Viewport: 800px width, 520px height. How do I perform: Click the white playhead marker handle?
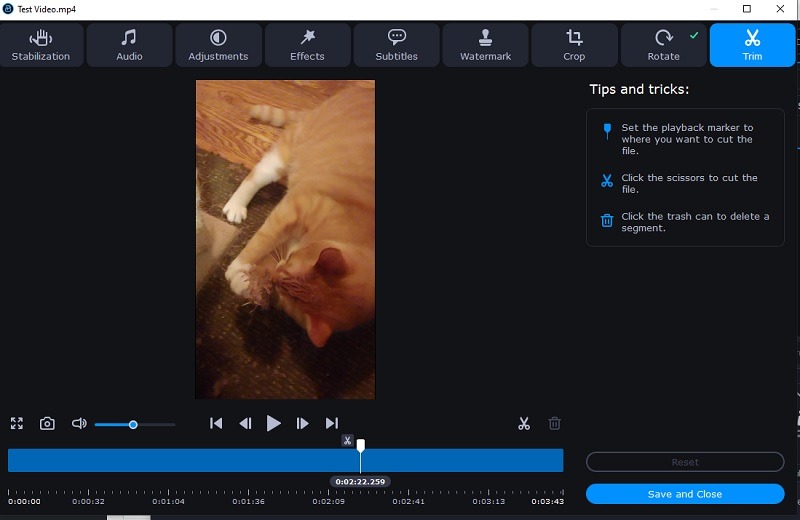[361, 445]
